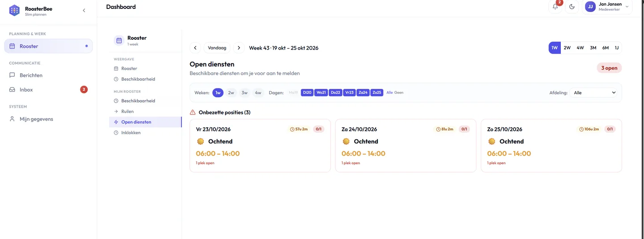644x239 pixels.
Task: Click the 81u 2m countdown badge
Action: coord(445,129)
